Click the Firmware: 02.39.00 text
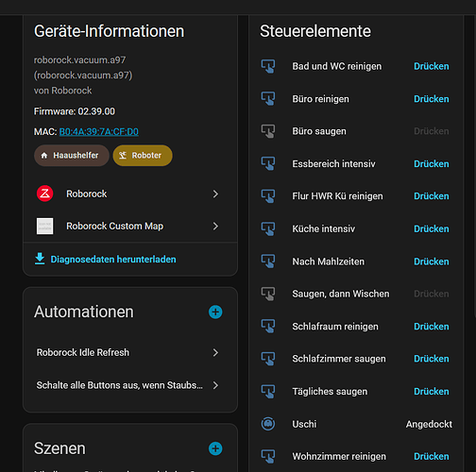476x472 pixels. tap(75, 111)
